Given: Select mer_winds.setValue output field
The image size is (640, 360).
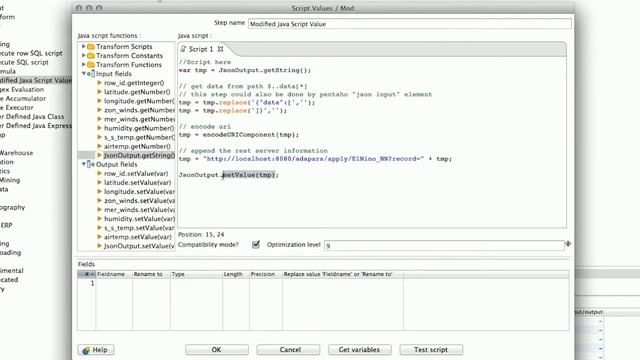Looking at the screenshot, I should (x=139, y=209).
